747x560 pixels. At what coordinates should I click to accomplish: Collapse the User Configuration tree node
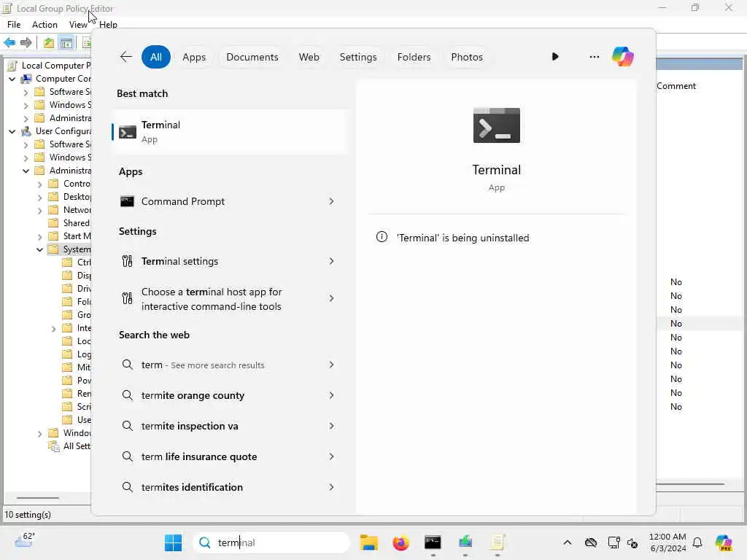point(12,131)
